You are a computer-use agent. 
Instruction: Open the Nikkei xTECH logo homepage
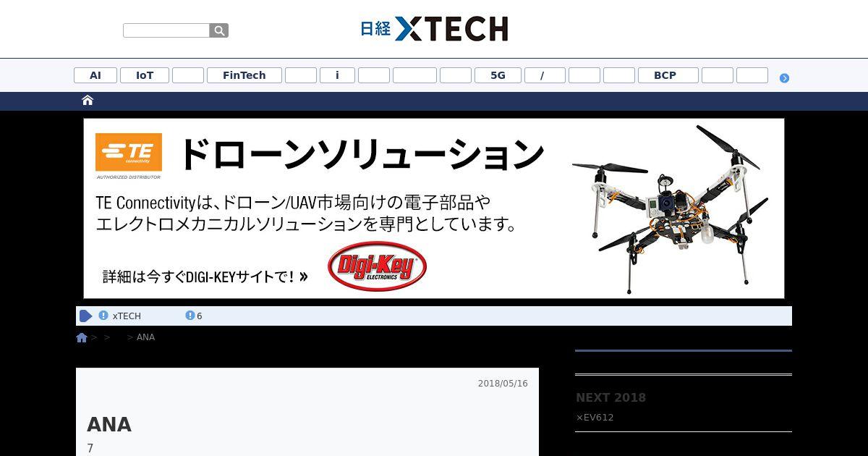pos(434,29)
